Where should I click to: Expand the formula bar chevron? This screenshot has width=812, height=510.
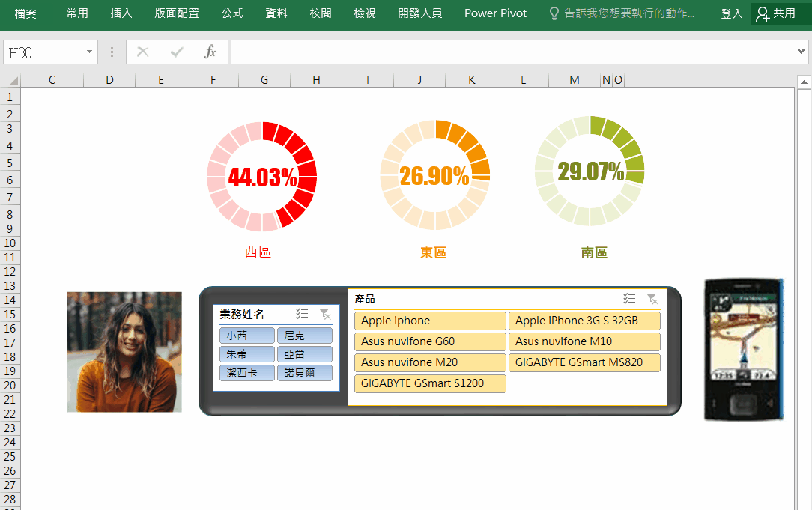pyautogui.click(x=802, y=52)
